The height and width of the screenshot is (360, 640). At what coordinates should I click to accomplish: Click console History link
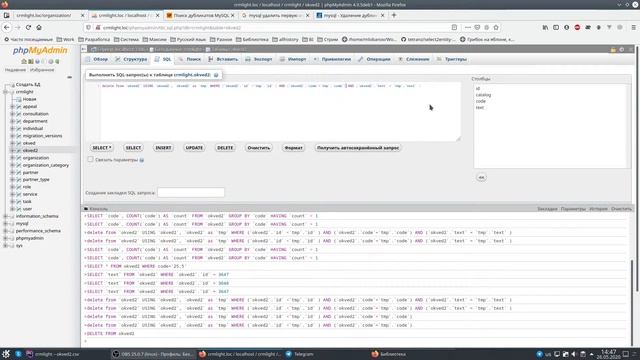(x=598, y=209)
